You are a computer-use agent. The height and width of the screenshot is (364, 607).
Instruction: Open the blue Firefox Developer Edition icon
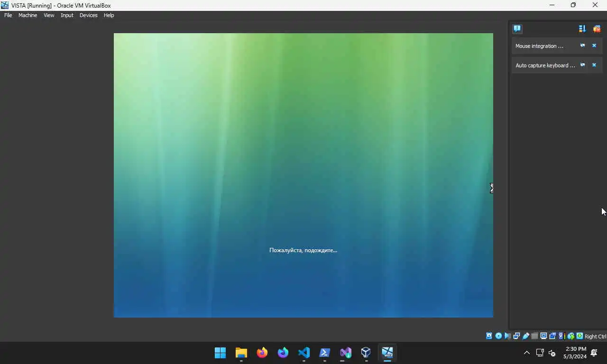[x=283, y=353]
